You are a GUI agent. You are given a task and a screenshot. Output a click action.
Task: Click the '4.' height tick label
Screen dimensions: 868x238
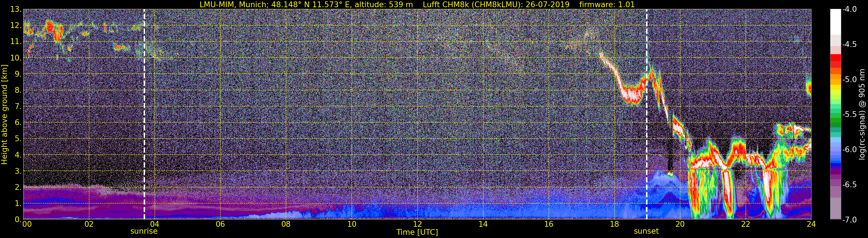pos(18,155)
